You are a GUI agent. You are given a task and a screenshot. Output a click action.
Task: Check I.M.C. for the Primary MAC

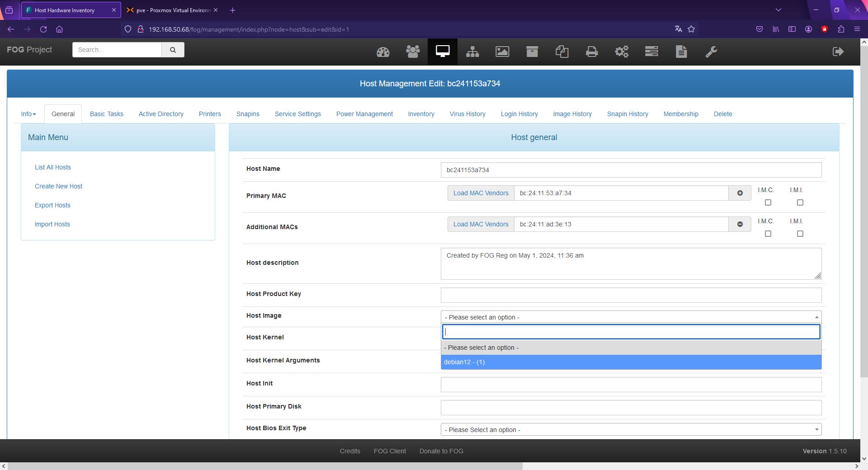pos(768,202)
